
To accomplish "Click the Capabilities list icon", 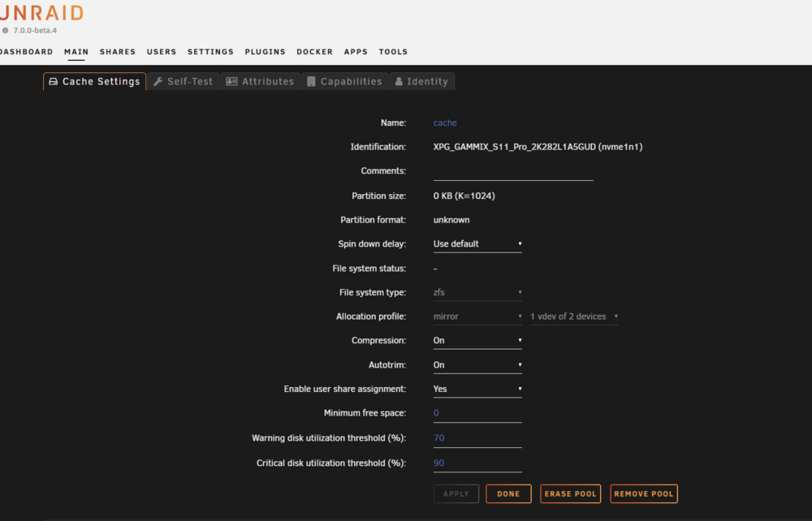I will (311, 82).
